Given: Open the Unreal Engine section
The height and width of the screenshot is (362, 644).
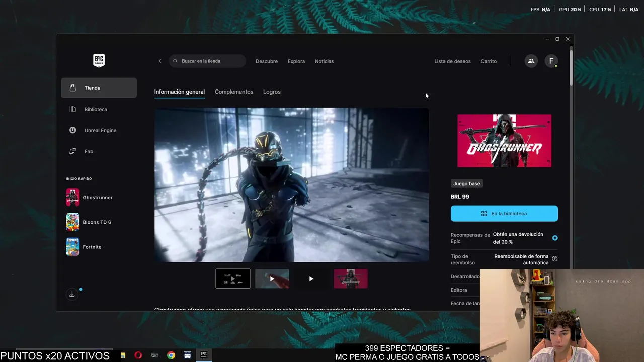Looking at the screenshot, I should click(x=99, y=130).
